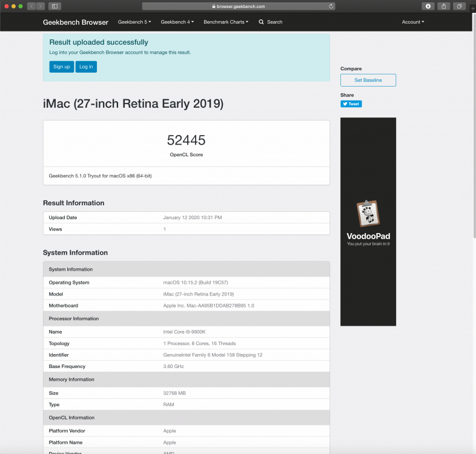Click the 52445 OpenCL score value
This screenshot has width=476, height=454.
[x=186, y=140]
